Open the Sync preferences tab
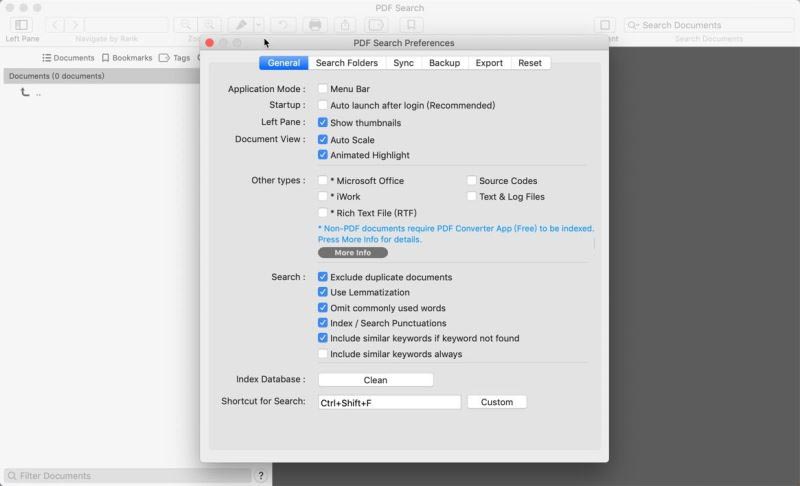The image size is (800, 486). (404, 63)
